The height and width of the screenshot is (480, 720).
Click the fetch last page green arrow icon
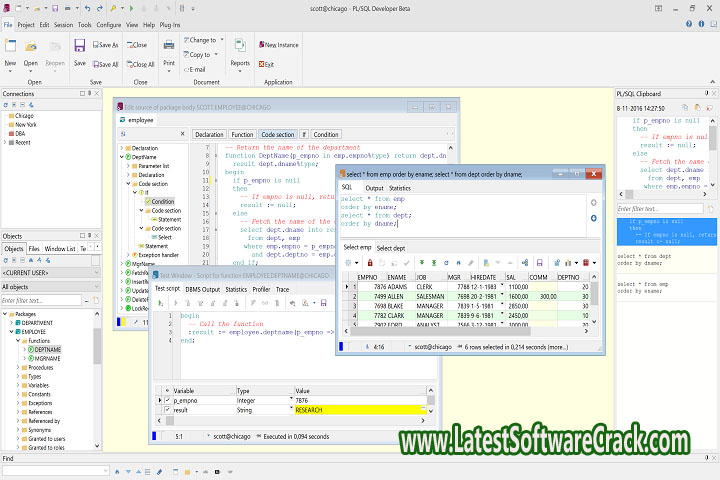[x=433, y=263]
